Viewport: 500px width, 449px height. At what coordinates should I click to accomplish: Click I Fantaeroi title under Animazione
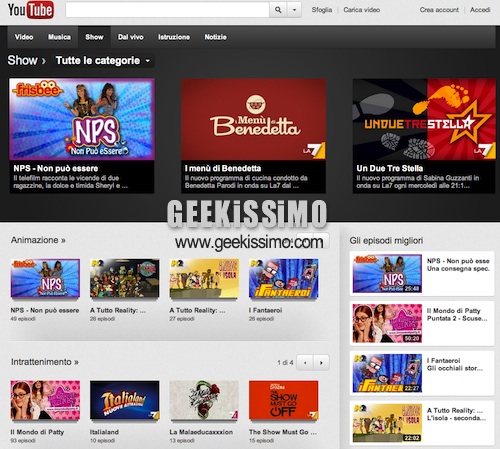pyautogui.click(x=265, y=310)
